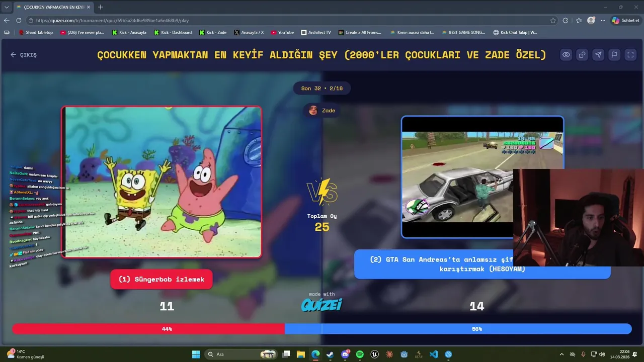Click the copy link icon in quiz header

tap(582, 55)
